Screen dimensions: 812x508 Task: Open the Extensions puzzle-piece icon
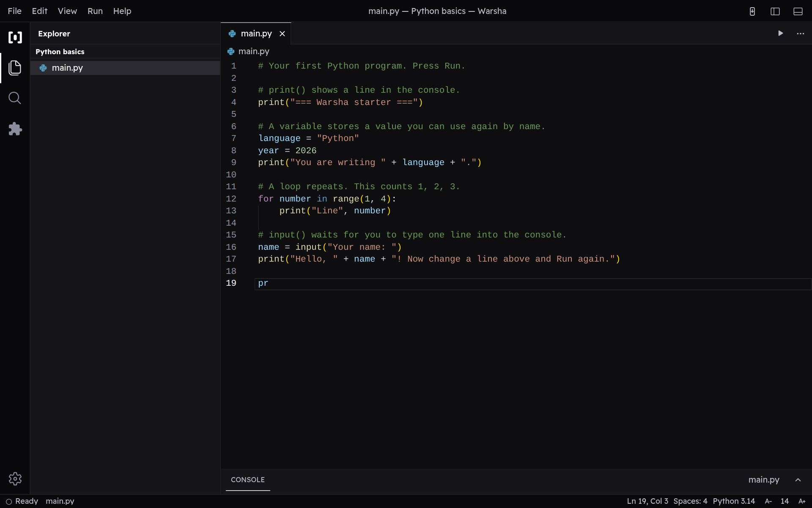coord(15,129)
